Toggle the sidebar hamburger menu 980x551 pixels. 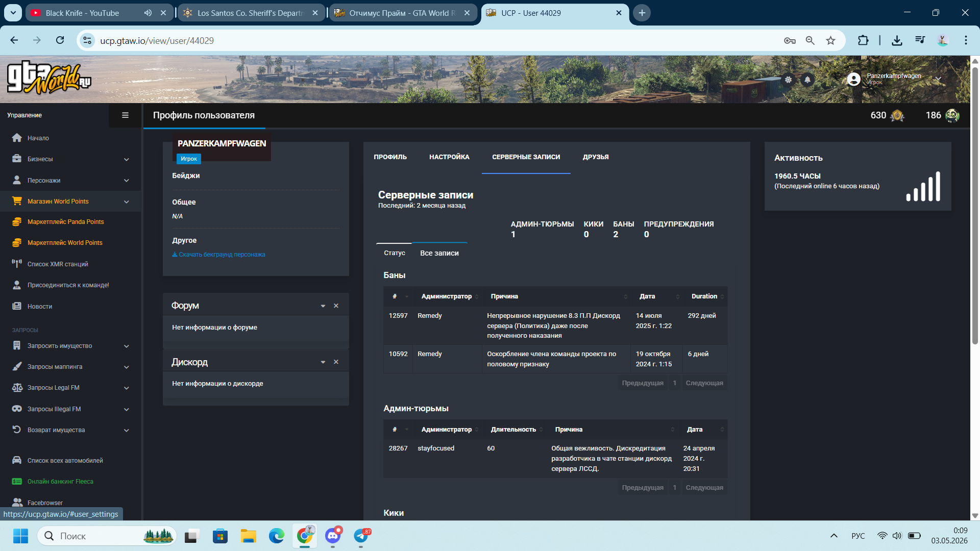(125, 115)
